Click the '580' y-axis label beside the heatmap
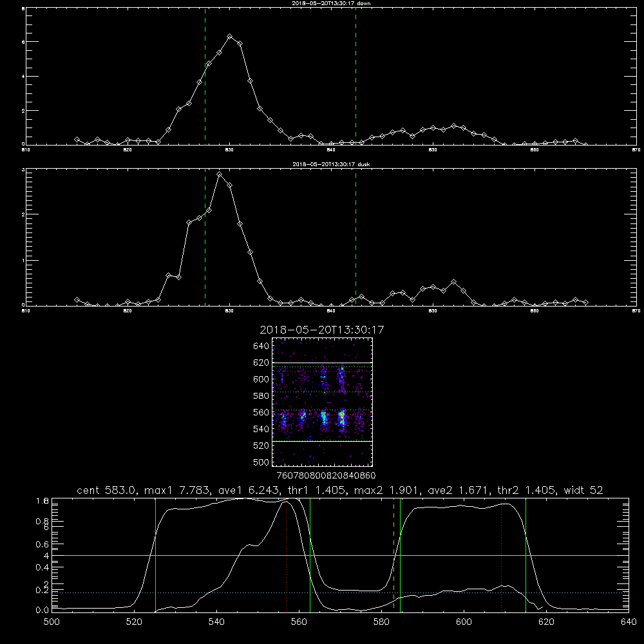 tap(261, 396)
